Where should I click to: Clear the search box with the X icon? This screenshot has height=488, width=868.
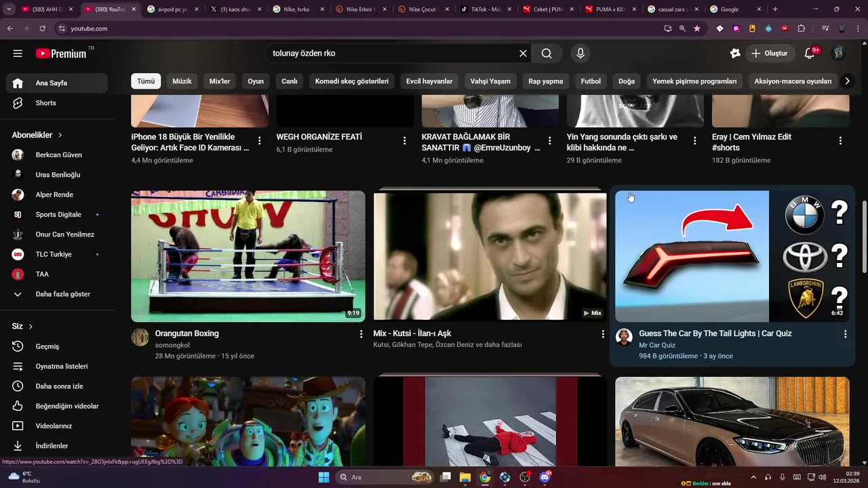pyautogui.click(x=523, y=54)
